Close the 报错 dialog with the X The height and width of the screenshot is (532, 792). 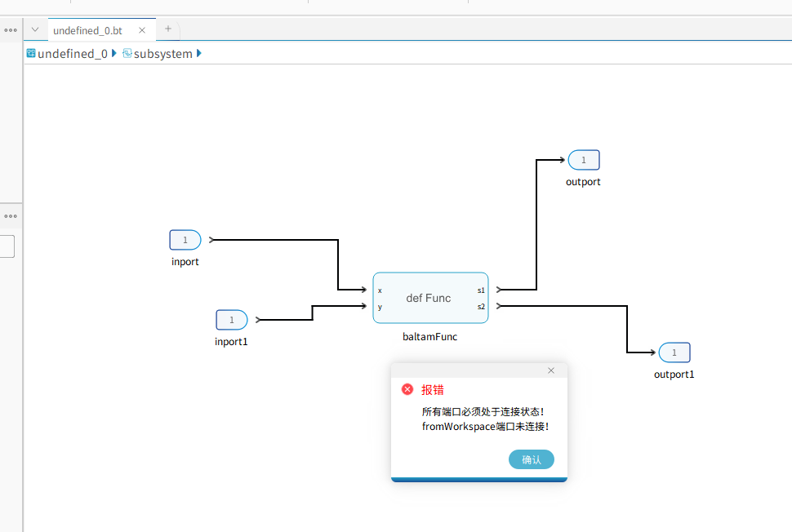coord(551,370)
